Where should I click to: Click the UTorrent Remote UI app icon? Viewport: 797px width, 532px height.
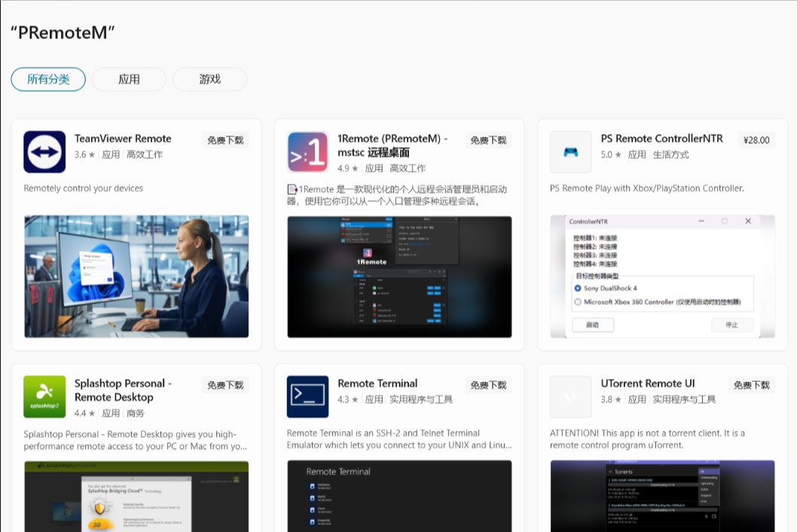[x=570, y=397]
